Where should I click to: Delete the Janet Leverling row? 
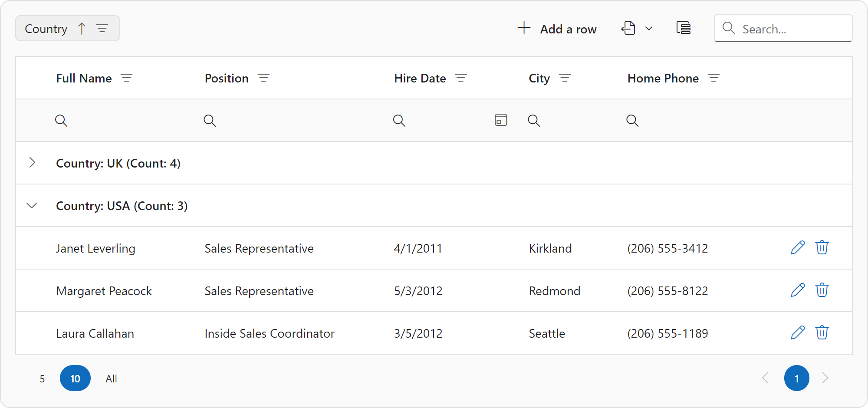(822, 248)
